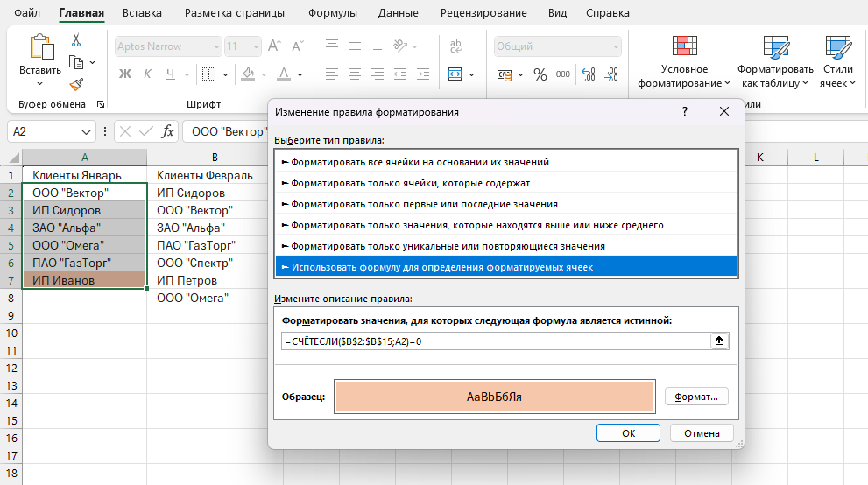This screenshot has width=868, height=485.
Task: Toggle italic (К) formatting
Action: coord(148,74)
